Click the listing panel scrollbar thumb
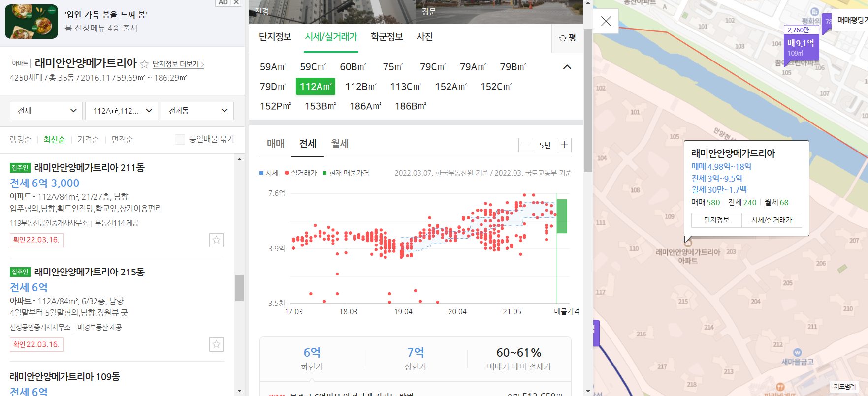 239,288
